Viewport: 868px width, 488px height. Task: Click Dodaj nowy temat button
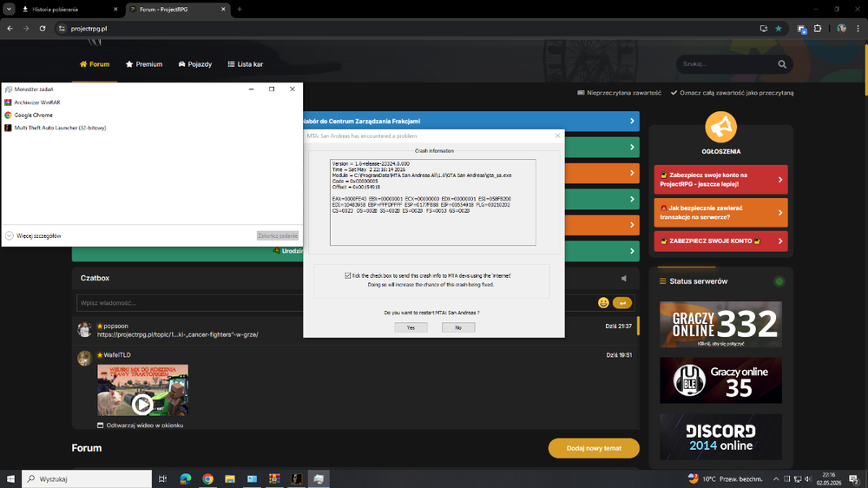point(594,448)
